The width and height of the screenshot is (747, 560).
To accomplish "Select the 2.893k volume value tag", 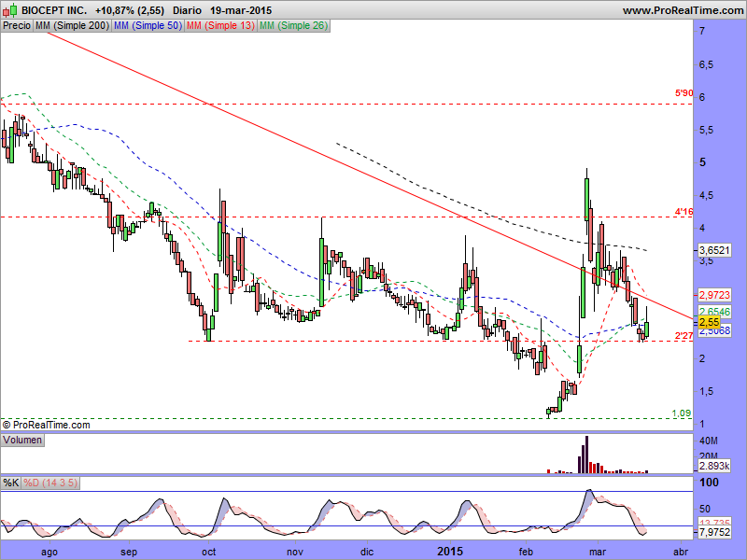I will pos(714,466).
